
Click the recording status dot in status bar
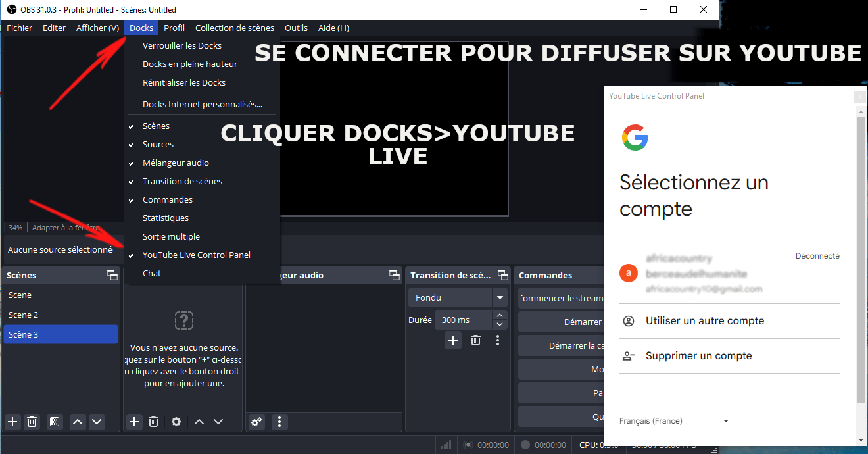coord(525,445)
